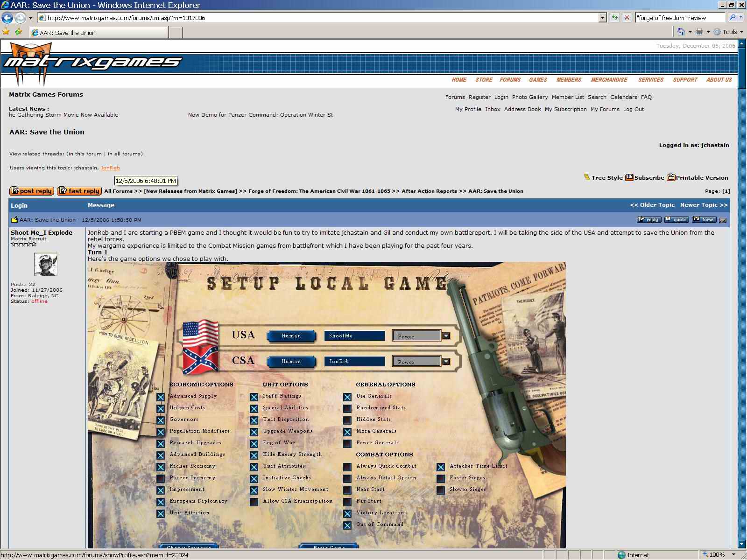This screenshot has width=747, height=560.
Task: Toggle the Attacker Time Limit checkbox
Action: [441, 467]
